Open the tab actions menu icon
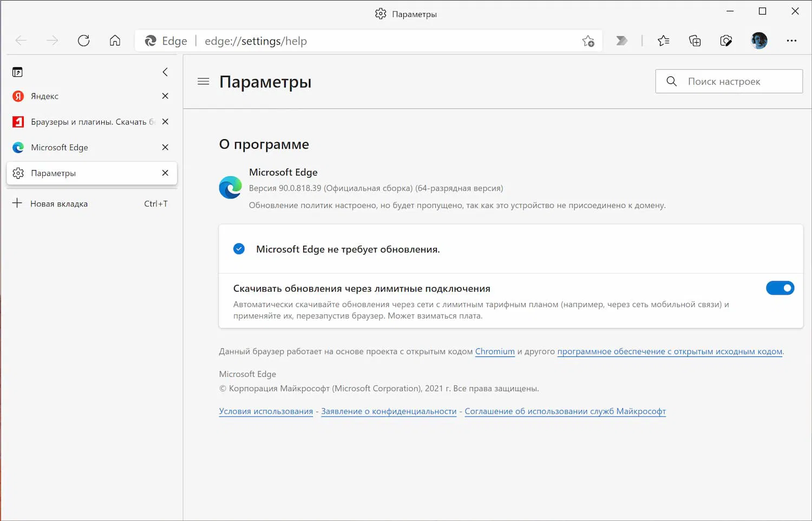Screen dimensions: 812x521 (x=18, y=71)
